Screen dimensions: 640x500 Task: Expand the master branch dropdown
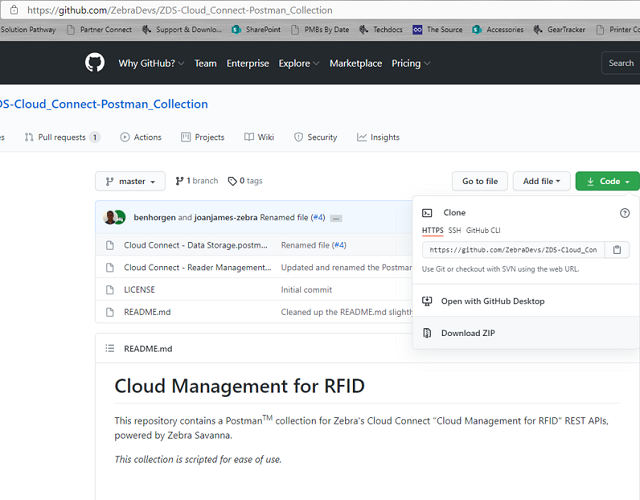click(x=130, y=181)
